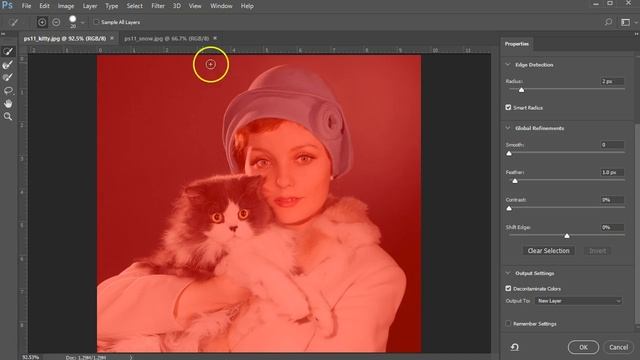The height and width of the screenshot is (360, 640).
Task: Confirm with the OK button
Action: [583, 347]
